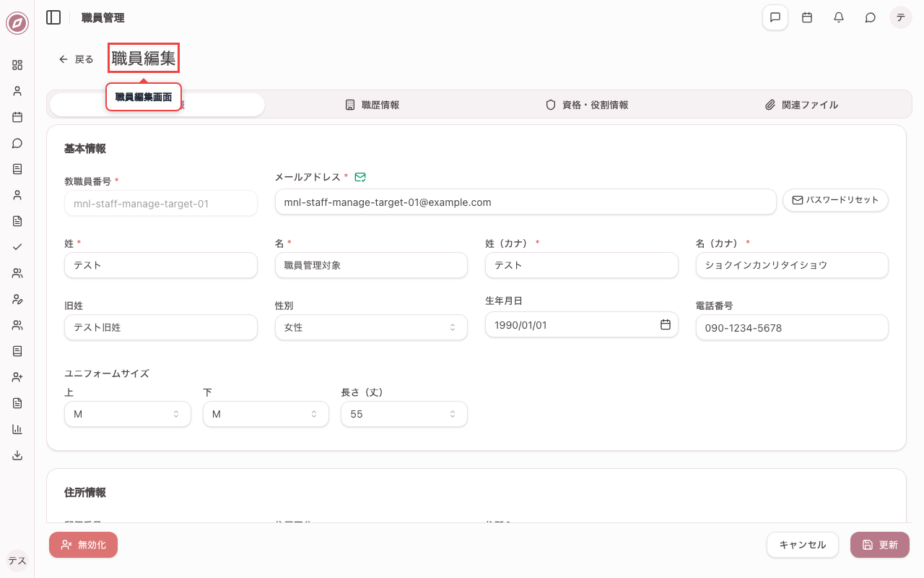Open the calendar icon in top header

click(x=807, y=17)
